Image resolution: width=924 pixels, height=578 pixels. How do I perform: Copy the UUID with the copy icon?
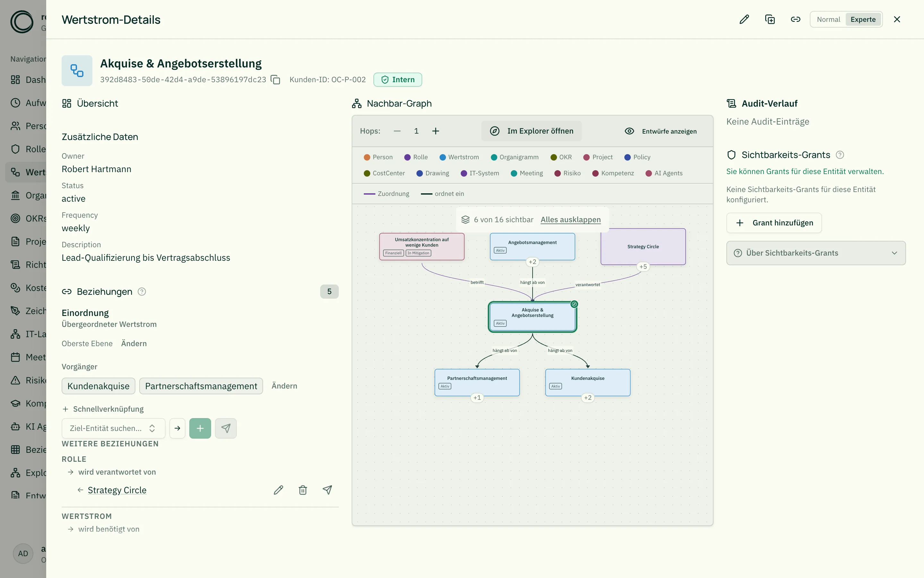coord(275,80)
